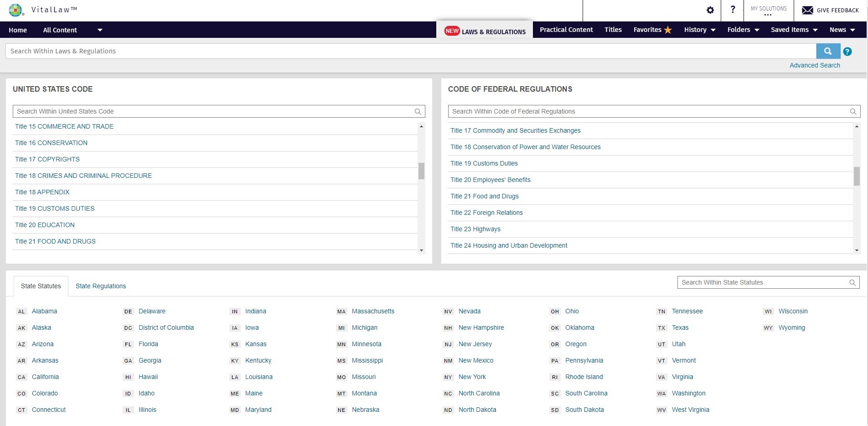868x426 pixels.
Task: Click magnifier in United States Code search
Action: point(418,111)
